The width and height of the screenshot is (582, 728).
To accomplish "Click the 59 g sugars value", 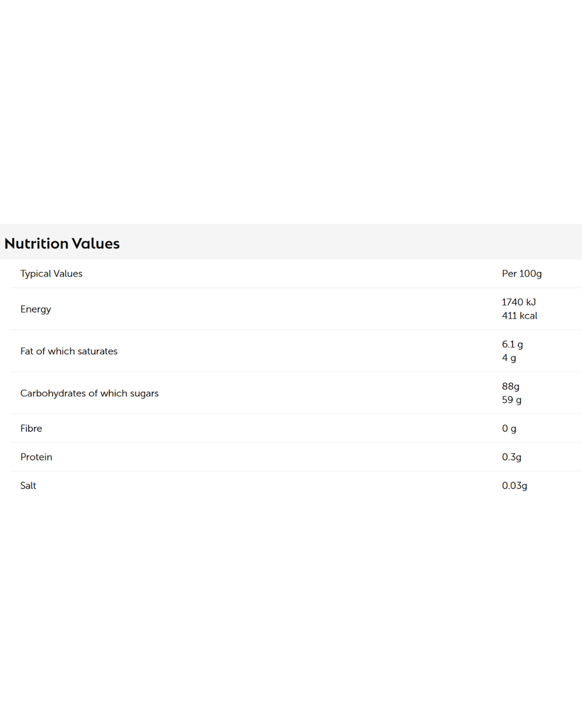I will click(x=511, y=400).
